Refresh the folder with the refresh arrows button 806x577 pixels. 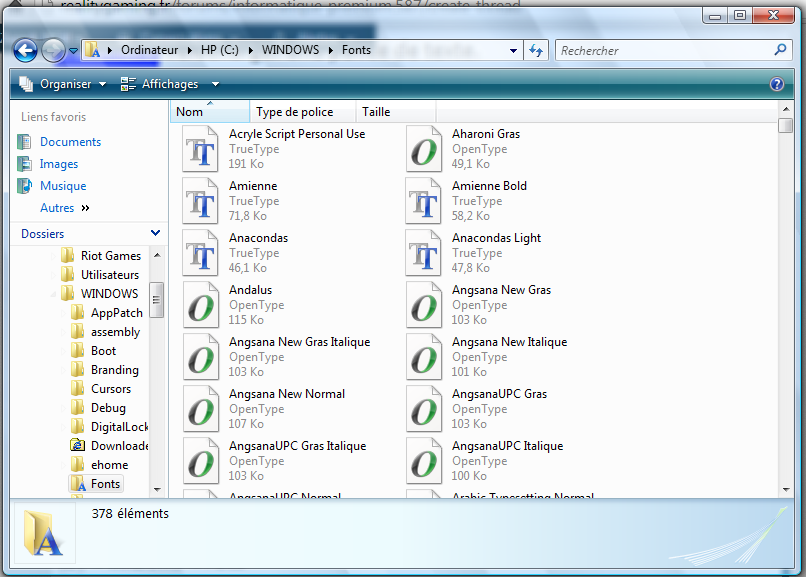536,50
